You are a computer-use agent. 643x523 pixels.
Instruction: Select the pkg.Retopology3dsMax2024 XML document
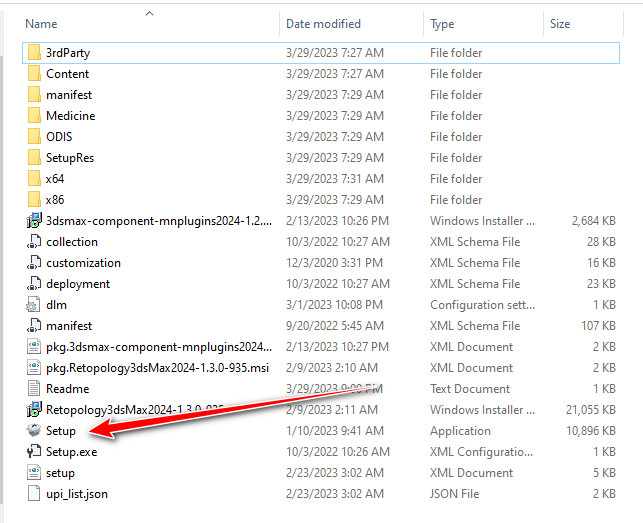pos(158,368)
